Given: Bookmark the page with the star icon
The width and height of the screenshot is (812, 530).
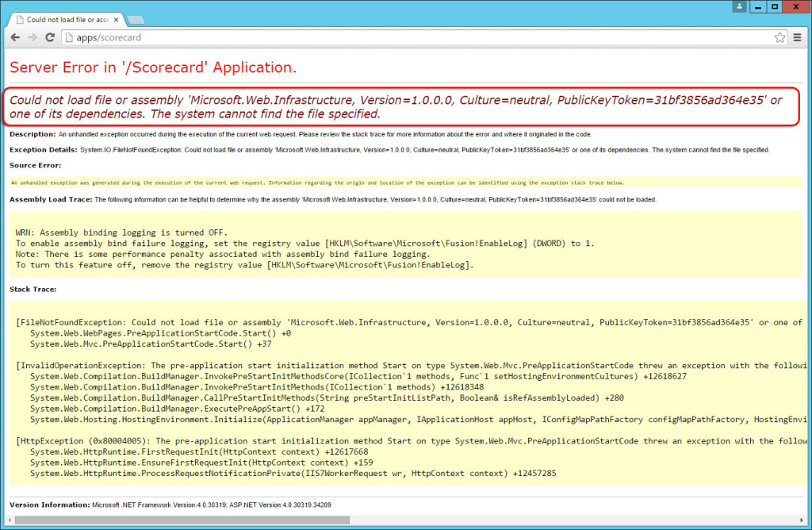Looking at the screenshot, I should pyautogui.click(x=781, y=36).
